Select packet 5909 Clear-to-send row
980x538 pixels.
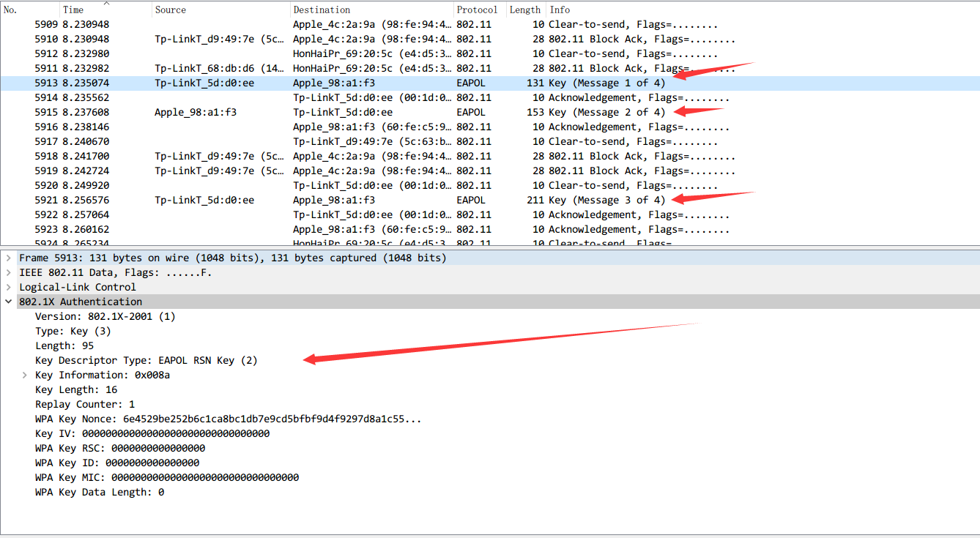[x=366, y=24]
